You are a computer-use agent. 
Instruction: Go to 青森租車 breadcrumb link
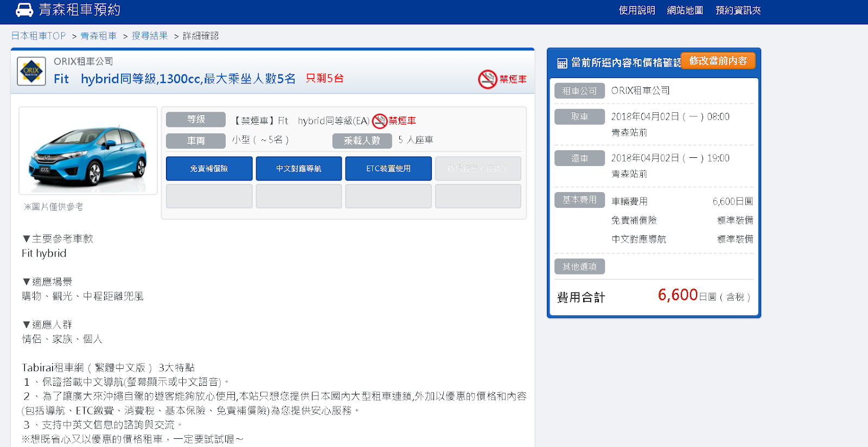point(99,36)
